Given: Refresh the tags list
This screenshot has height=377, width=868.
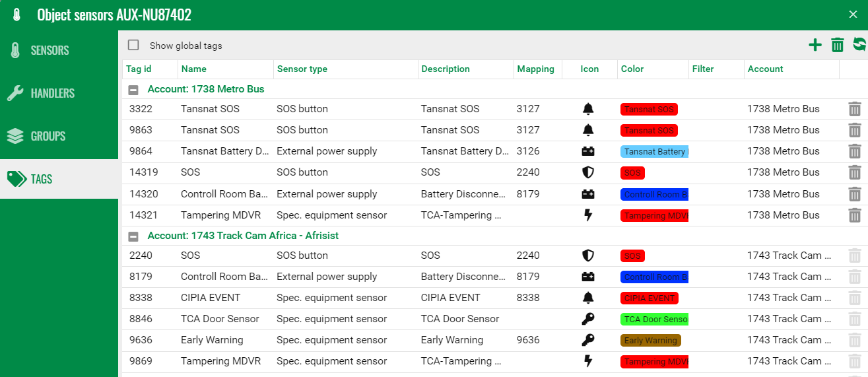Looking at the screenshot, I should pos(859,44).
